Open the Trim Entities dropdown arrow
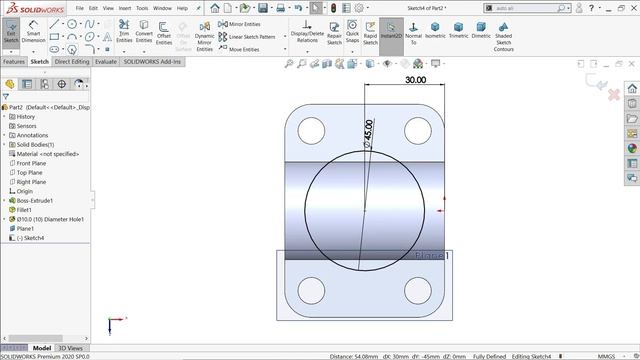The height and width of the screenshot is (360, 640). tap(124, 52)
